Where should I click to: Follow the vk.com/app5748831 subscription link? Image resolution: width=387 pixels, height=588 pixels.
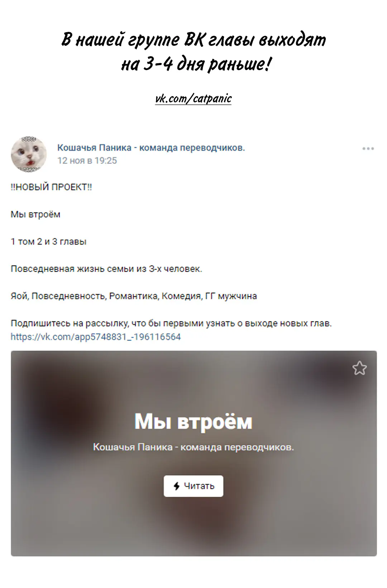click(96, 337)
